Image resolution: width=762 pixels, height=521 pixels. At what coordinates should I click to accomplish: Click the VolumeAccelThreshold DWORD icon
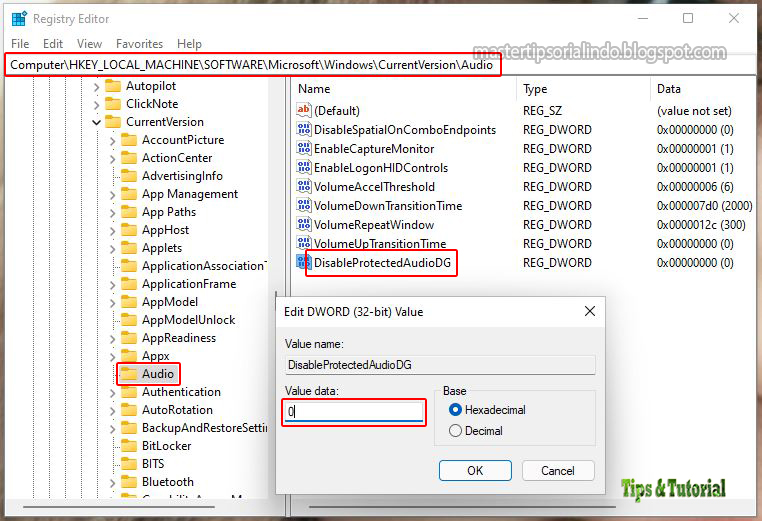tap(303, 186)
